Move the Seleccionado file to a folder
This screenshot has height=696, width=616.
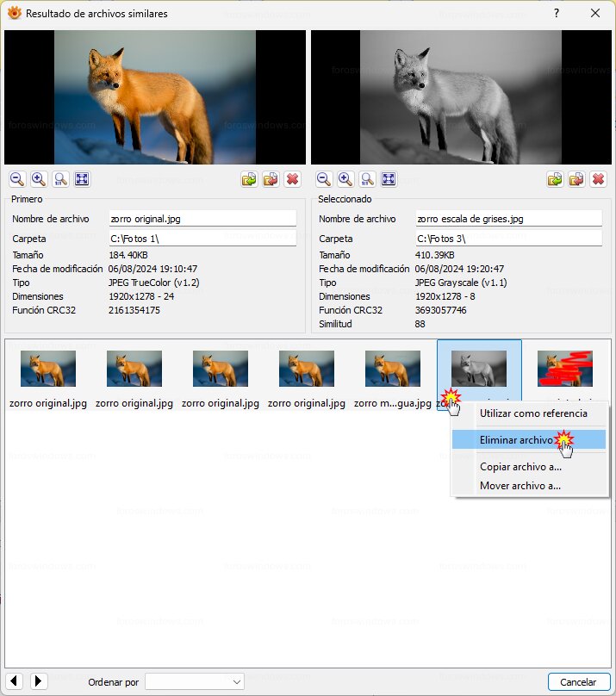coord(576,179)
